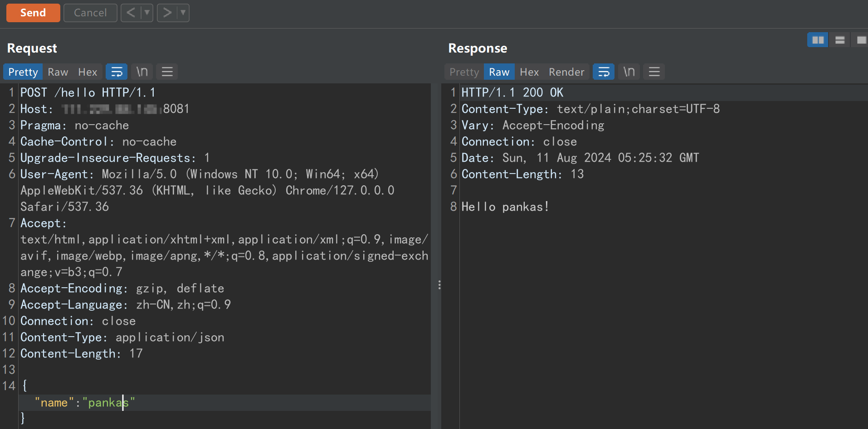Show non-printable characters in the Request panel

coord(141,71)
